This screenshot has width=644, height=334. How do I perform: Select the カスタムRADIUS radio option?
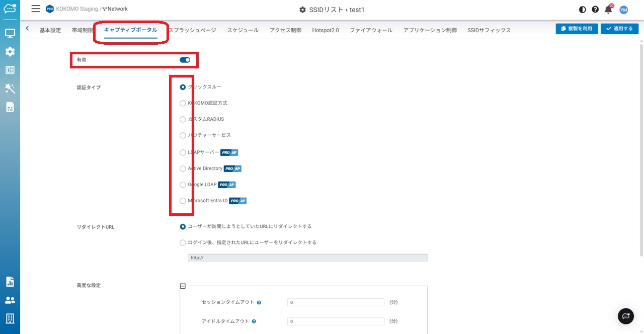click(183, 119)
